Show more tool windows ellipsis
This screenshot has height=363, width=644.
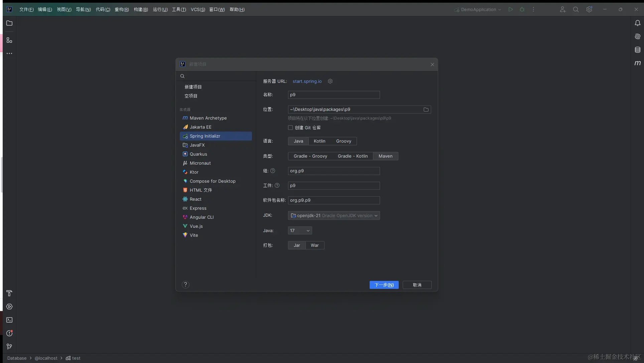[9, 53]
